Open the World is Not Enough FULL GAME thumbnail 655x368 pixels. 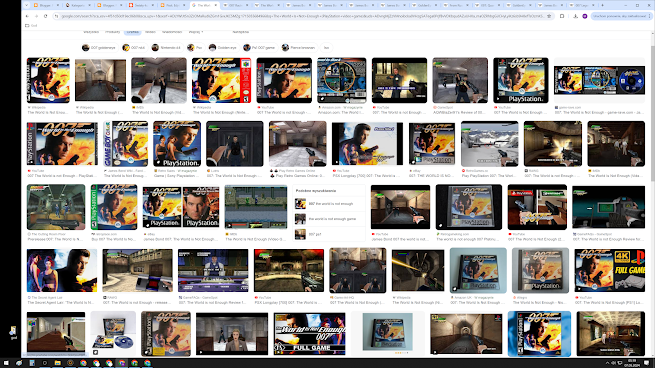(310, 334)
